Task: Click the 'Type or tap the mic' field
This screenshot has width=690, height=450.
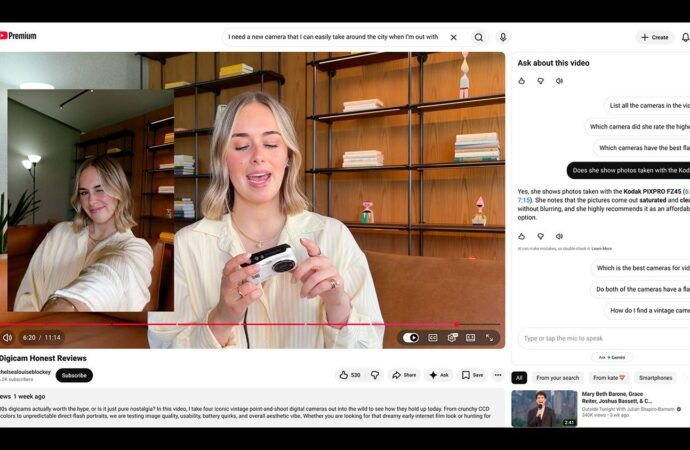Action: (x=604, y=338)
